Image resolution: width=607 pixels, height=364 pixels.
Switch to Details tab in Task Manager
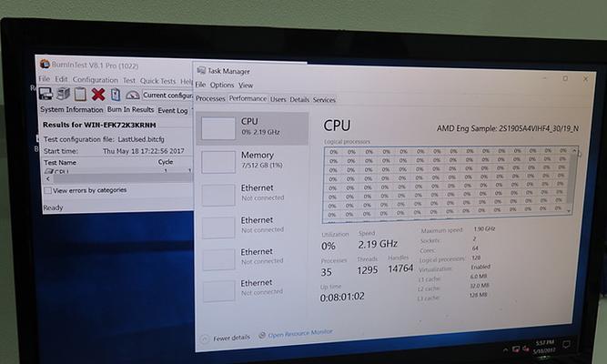coord(299,99)
